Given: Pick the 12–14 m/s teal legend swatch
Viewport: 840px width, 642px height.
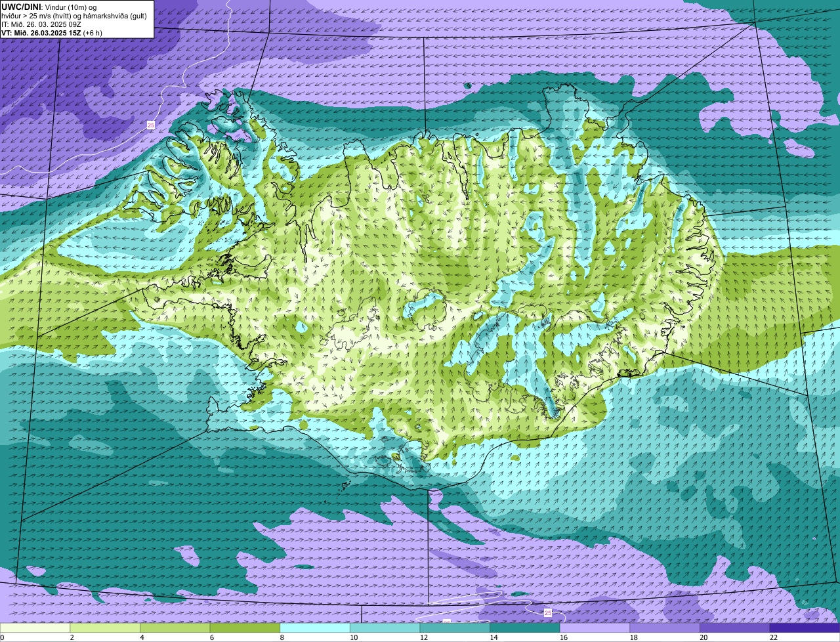Looking at the screenshot, I should 455,628.
